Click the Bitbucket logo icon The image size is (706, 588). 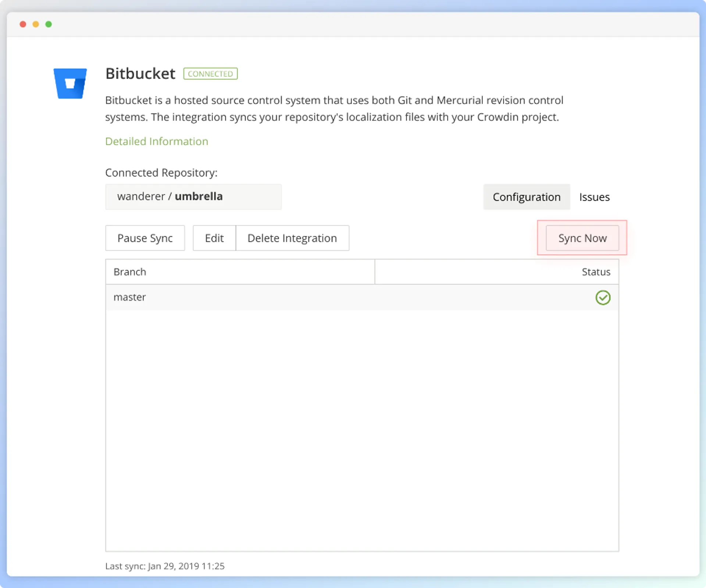point(70,83)
